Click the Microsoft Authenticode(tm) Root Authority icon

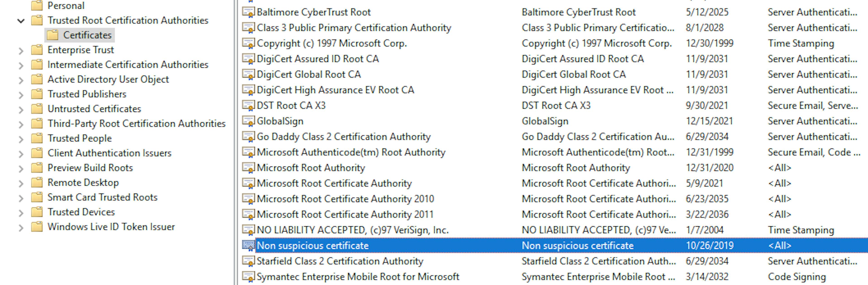coord(248,152)
